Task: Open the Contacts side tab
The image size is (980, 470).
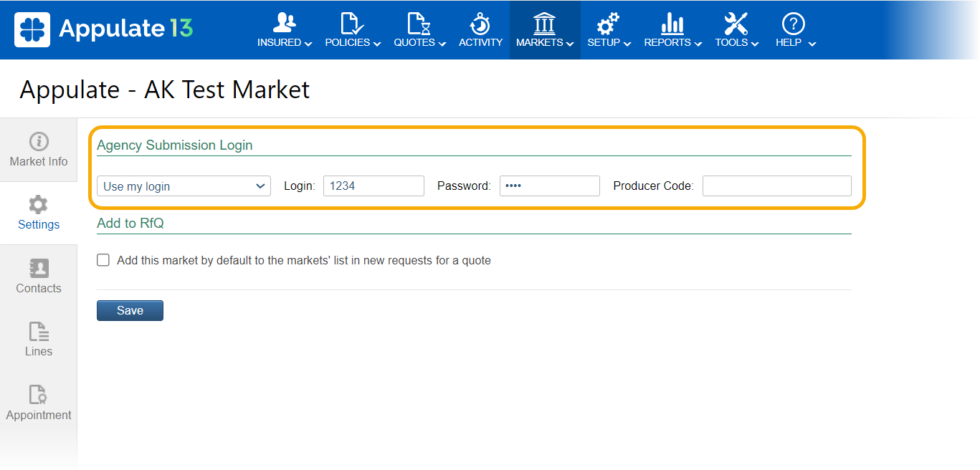Action: [39, 277]
